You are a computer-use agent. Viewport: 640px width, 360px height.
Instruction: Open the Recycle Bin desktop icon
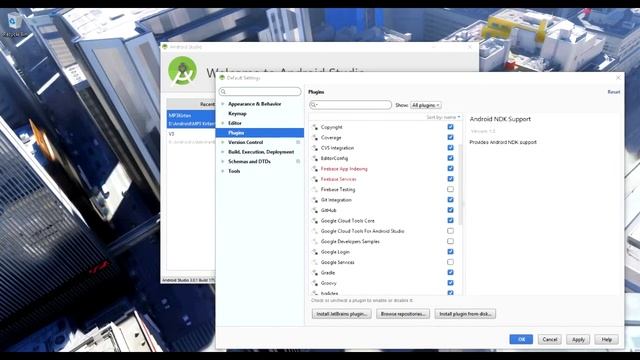click(14, 24)
